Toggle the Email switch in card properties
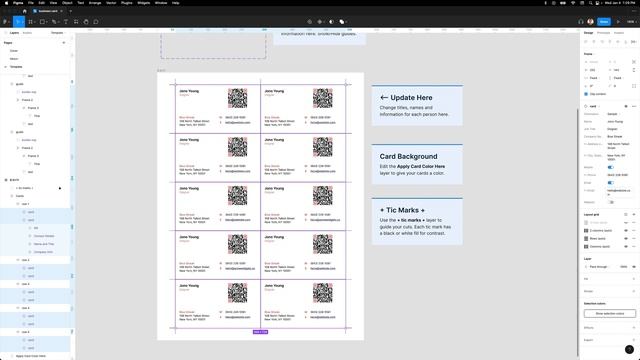Image resolution: width=640 pixels, height=360 pixels. [611, 183]
